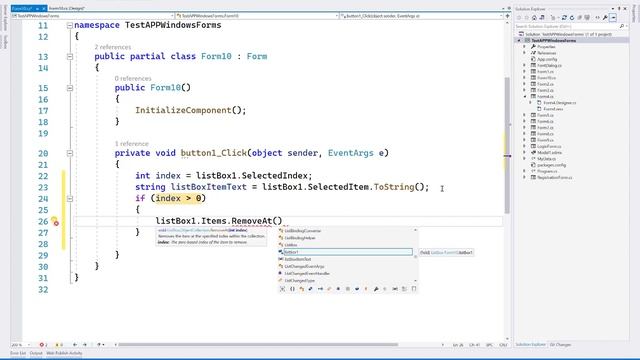Click the Switch Views icon in Solution Explorer
This screenshot has width=640, height=360.
pos(542,18)
